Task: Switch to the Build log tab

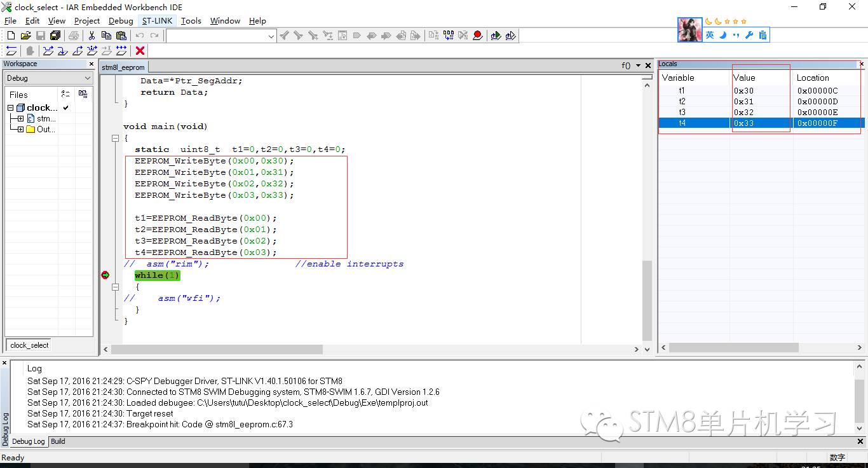Action: tap(58, 441)
